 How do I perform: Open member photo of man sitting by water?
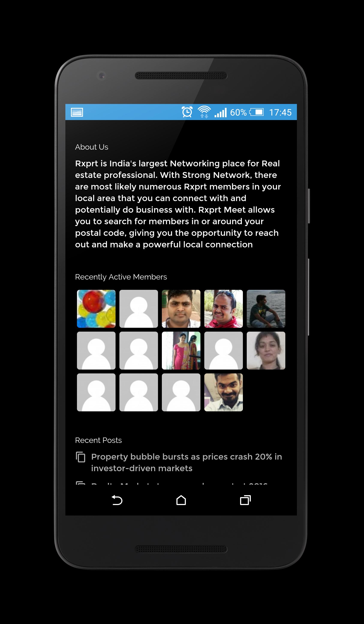[x=266, y=309]
